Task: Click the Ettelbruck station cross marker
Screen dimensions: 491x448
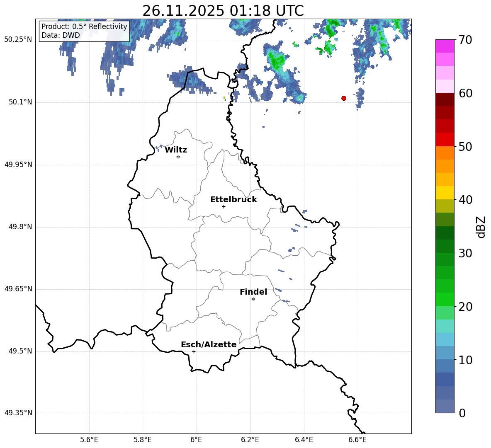Action: (x=224, y=206)
